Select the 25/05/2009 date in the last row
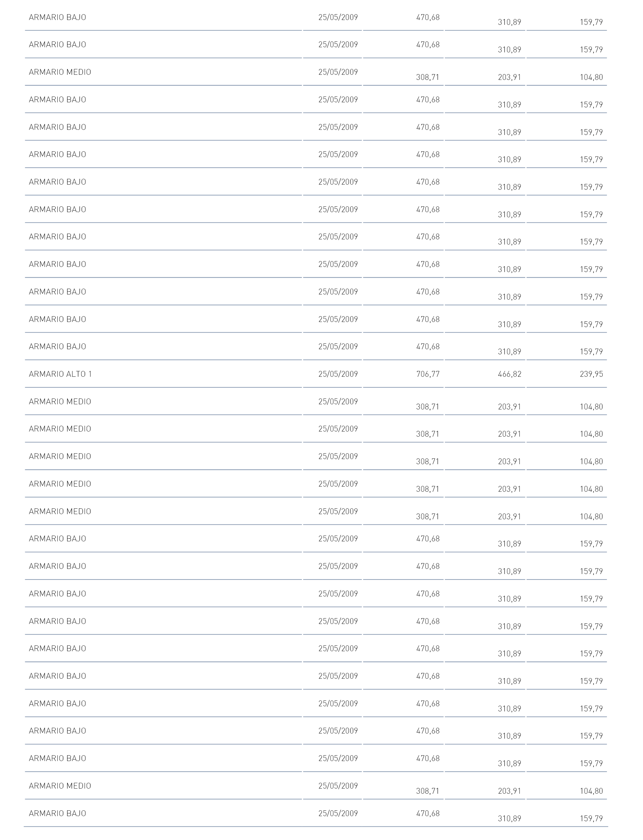643x840 pixels. [x=338, y=813]
